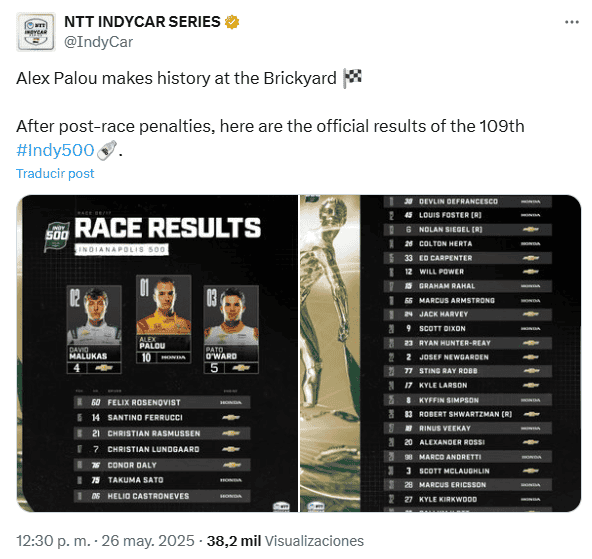The width and height of the screenshot is (592, 559).
Task: Click the checkered flag emoji
Action: [x=352, y=79]
